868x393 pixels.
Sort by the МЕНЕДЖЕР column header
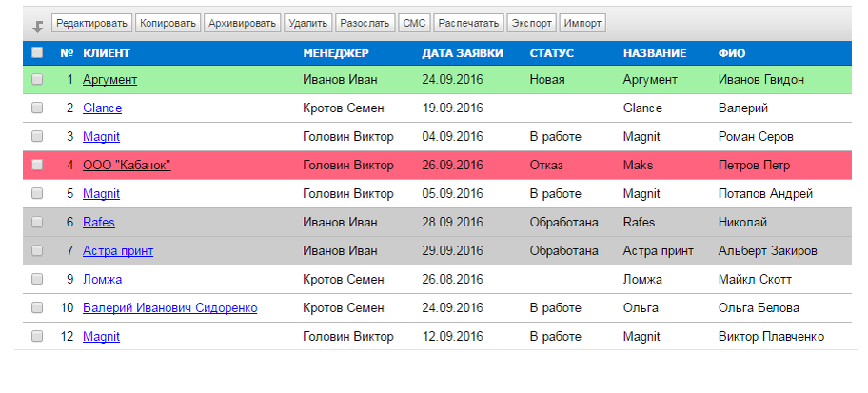click(x=335, y=53)
